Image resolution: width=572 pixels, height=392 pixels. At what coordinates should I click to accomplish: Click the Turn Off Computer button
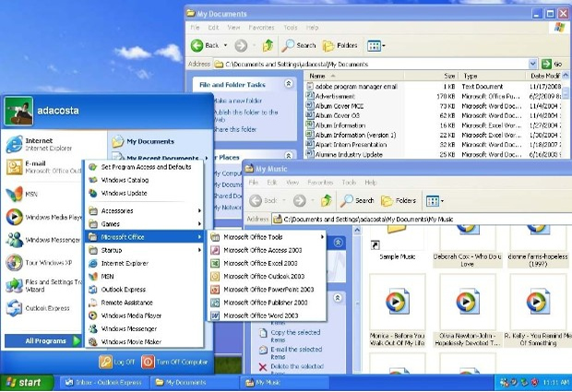click(x=174, y=362)
